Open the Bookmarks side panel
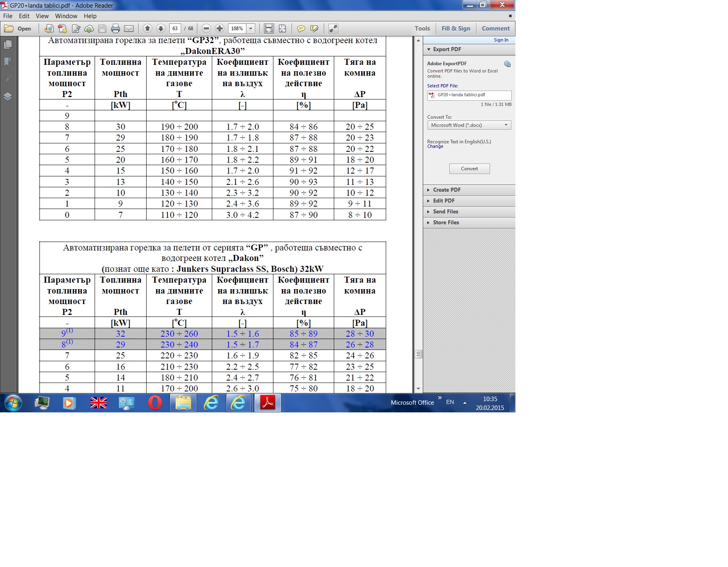Screen dimensions: 728x567 pyautogui.click(x=8, y=62)
